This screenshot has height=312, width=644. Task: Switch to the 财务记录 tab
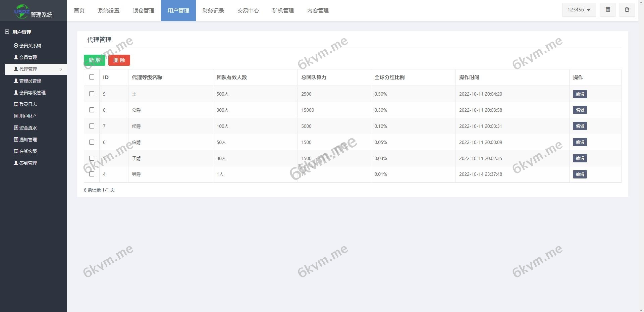point(213,10)
